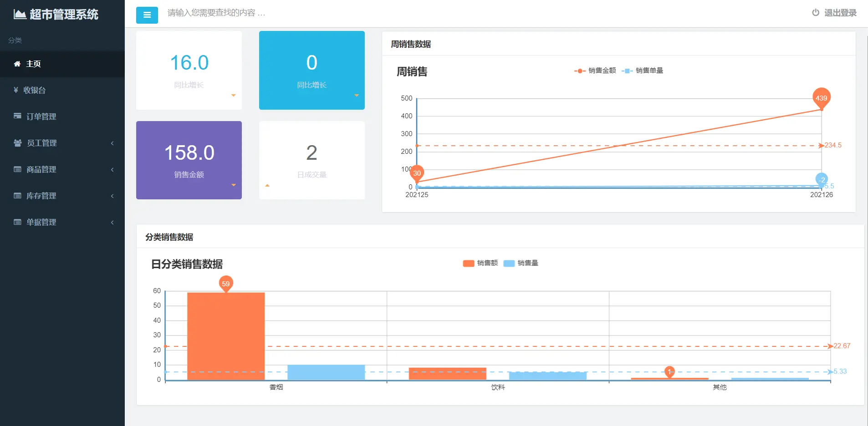868x426 pixels.
Task: Click the 分类销售数据 panel title
Action: (x=169, y=237)
